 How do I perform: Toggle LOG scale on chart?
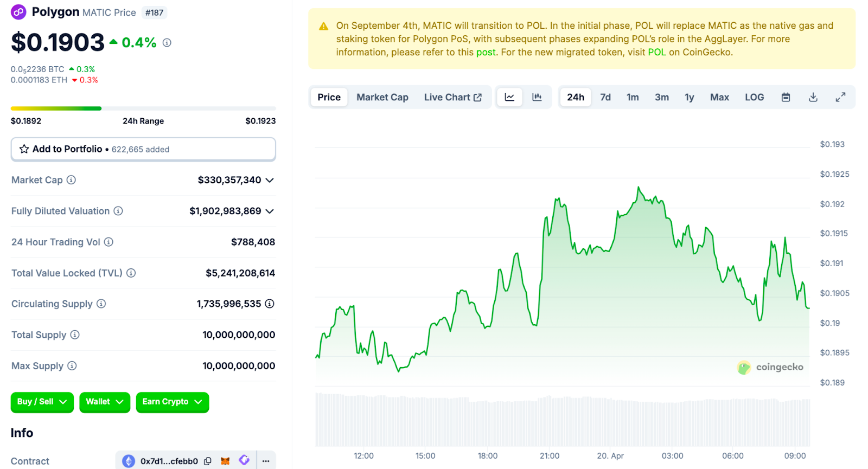[x=754, y=97]
